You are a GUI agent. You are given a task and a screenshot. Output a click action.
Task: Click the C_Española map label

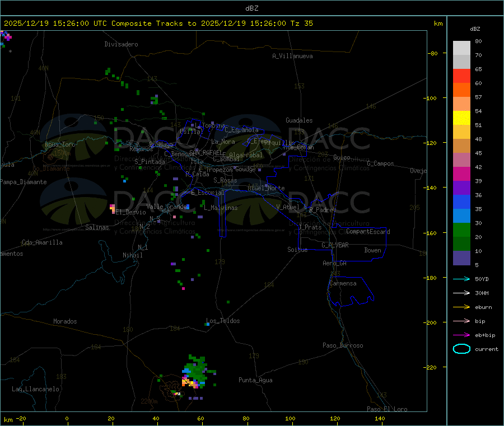coord(242,130)
